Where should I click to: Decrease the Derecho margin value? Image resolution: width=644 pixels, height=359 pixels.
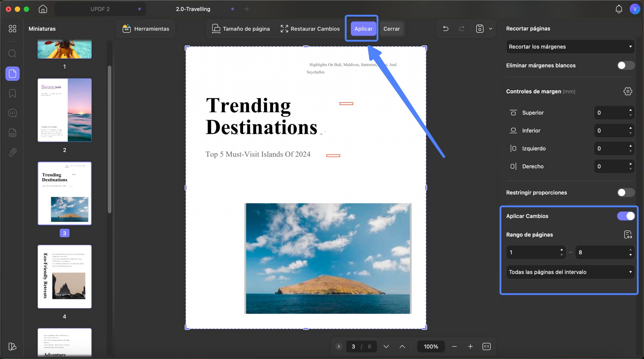630,169
